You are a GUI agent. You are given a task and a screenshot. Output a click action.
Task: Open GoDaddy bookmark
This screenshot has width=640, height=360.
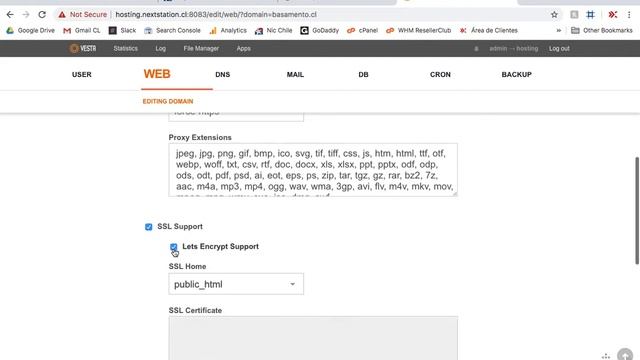tap(320, 30)
